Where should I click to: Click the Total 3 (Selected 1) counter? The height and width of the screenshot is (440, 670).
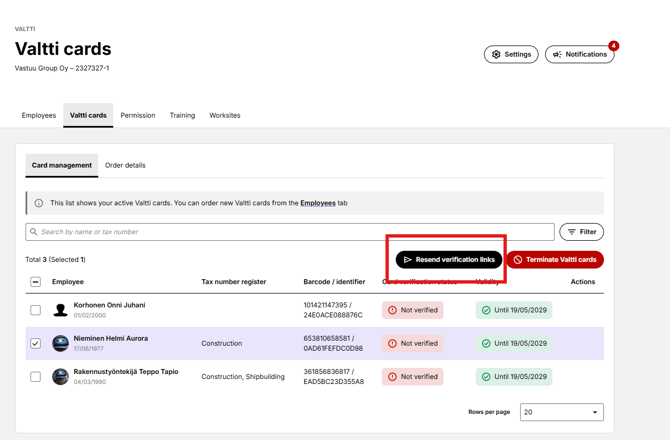pos(55,260)
